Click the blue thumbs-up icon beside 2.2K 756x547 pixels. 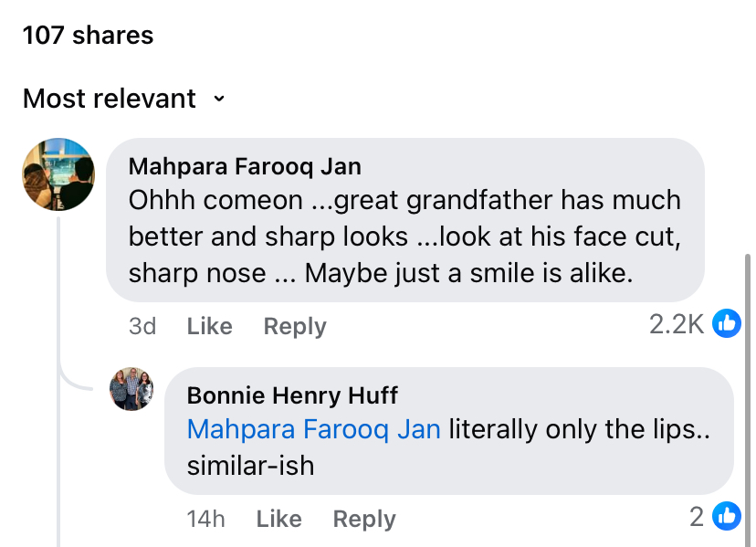[x=727, y=322]
